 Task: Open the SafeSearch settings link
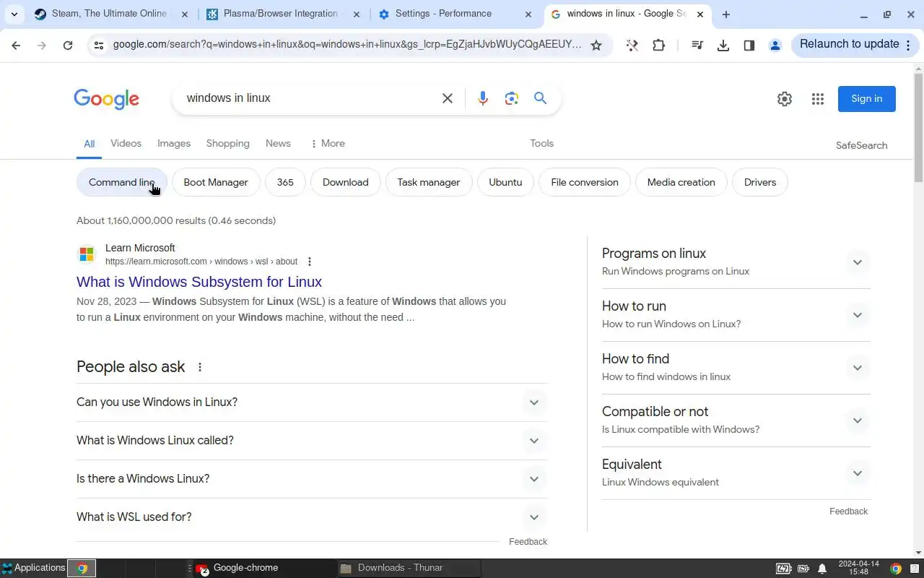tap(861, 145)
